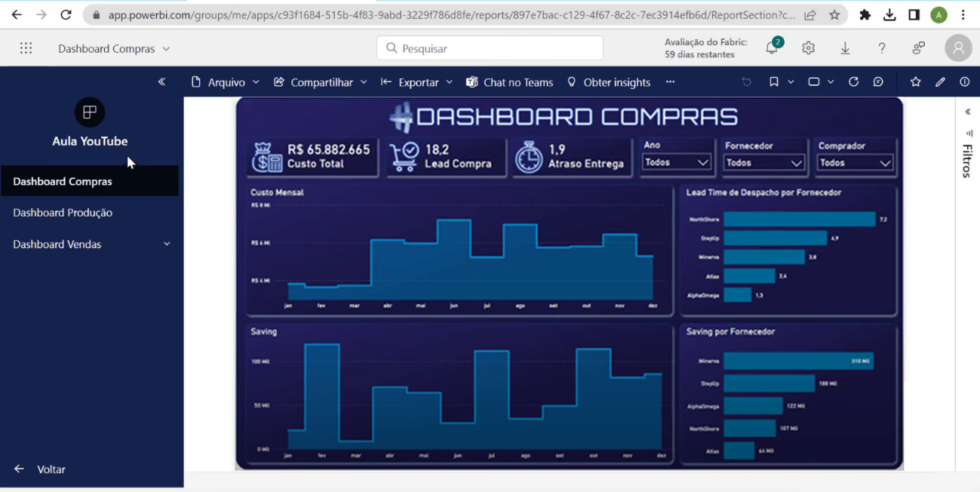The width and height of the screenshot is (980, 492).
Task: Open the Ano filter set to Todos
Action: point(677,161)
